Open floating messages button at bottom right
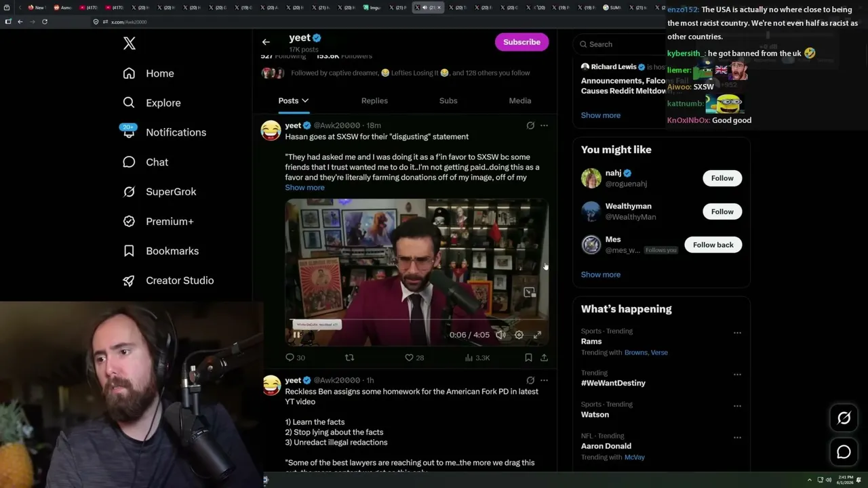 pyautogui.click(x=844, y=452)
